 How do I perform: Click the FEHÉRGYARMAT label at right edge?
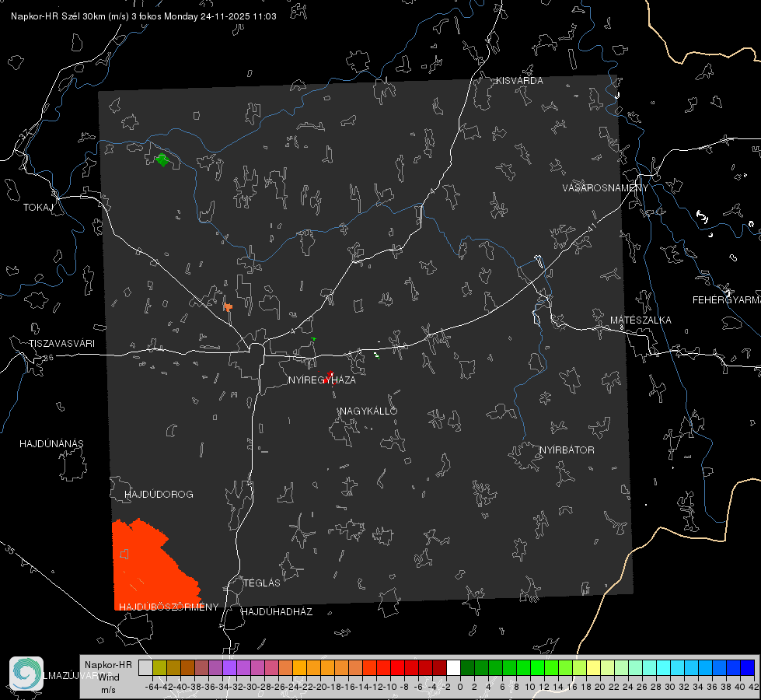727,300
